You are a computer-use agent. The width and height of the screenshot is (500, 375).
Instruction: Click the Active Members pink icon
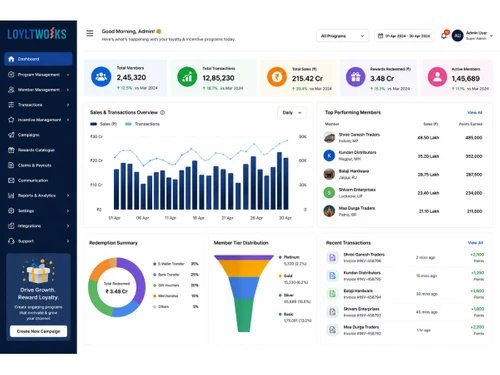pyautogui.click(x=437, y=77)
